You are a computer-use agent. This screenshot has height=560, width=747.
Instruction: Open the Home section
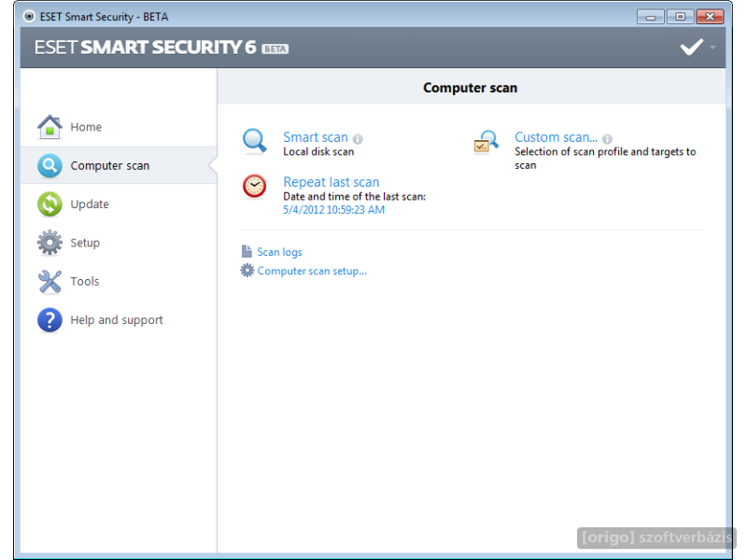86,127
